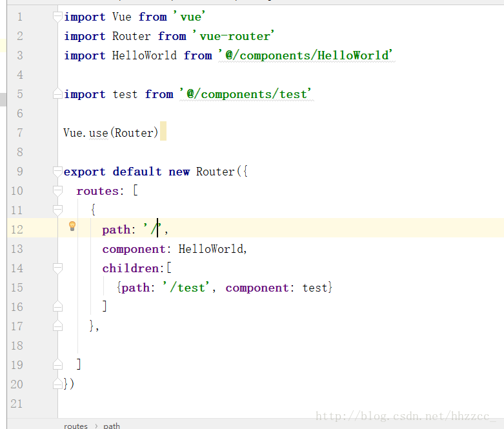Click 'component: test' on line 15
The image size is (504, 429).
point(276,288)
